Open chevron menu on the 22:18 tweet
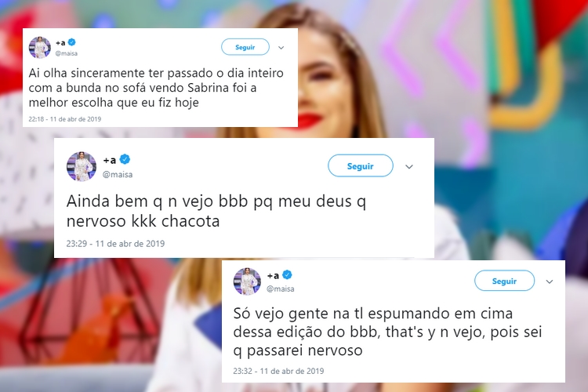Viewport: 588px width, 392px height. 281,48
